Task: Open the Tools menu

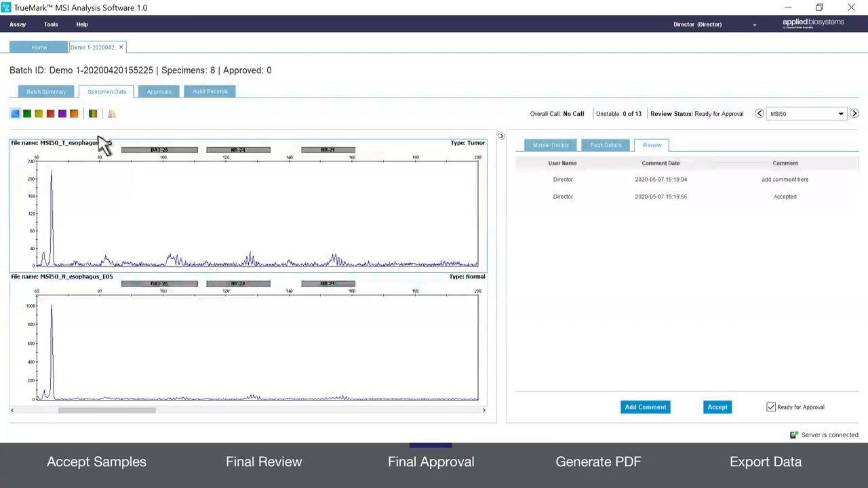Action: coord(51,24)
